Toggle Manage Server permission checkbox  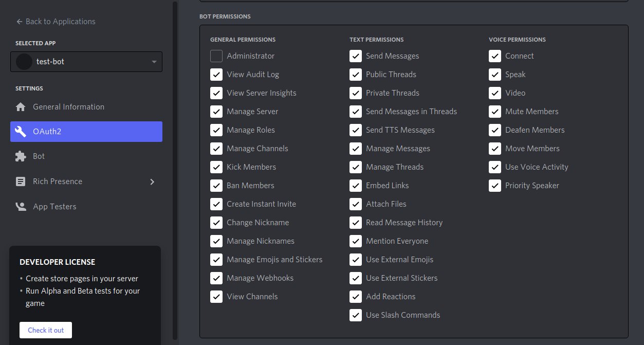tap(216, 112)
